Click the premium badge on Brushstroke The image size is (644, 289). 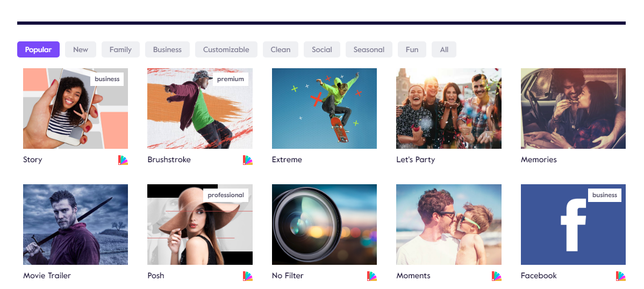[x=231, y=79]
